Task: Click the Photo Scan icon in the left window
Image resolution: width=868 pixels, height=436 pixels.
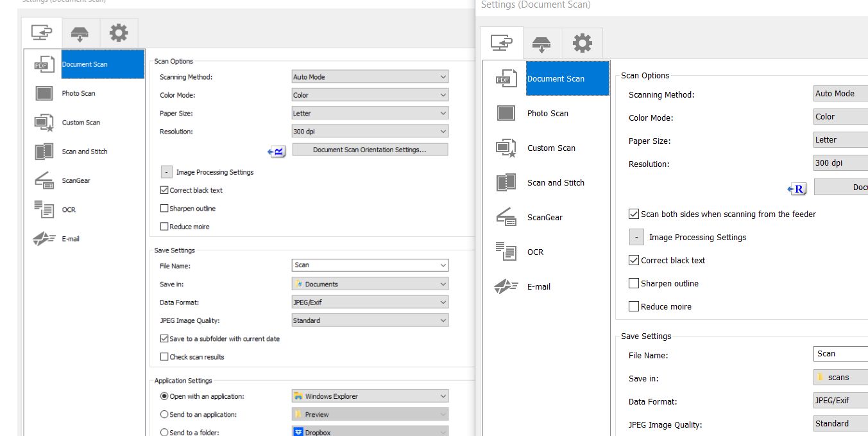Action: 44,94
